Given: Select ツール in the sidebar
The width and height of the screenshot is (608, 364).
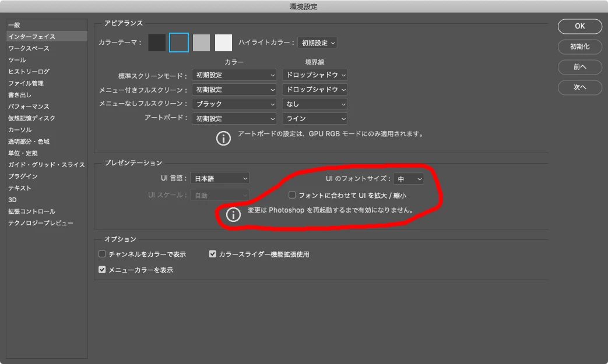Looking at the screenshot, I should pyautogui.click(x=47, y=60).
